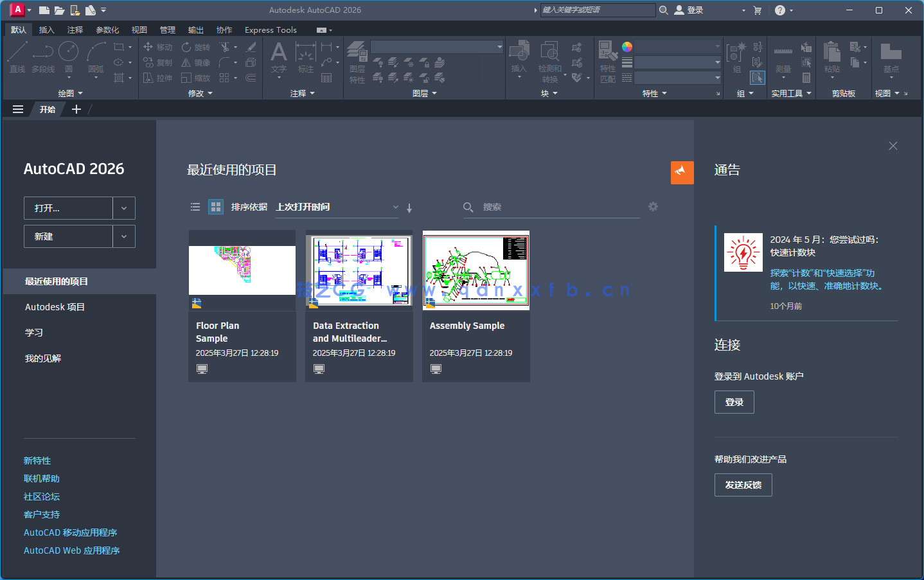Open the Quick Calculator icon in 实用工具
This screenshot has width=924, height=580.
pyautogui.click(x=806, y=77)
